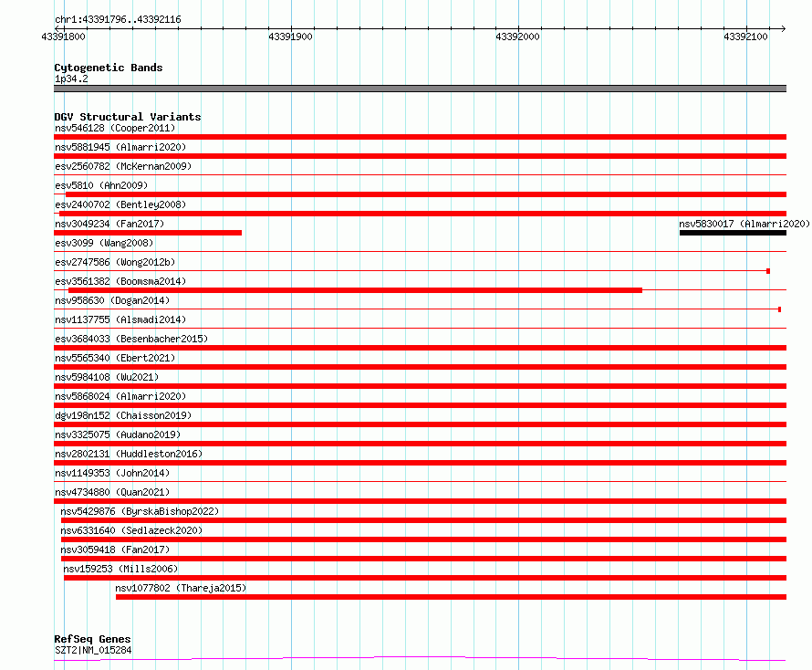The height and width of the screenshot is (670, 812).
Task: Click ruler position 43392100
Action: coord(745,37)
